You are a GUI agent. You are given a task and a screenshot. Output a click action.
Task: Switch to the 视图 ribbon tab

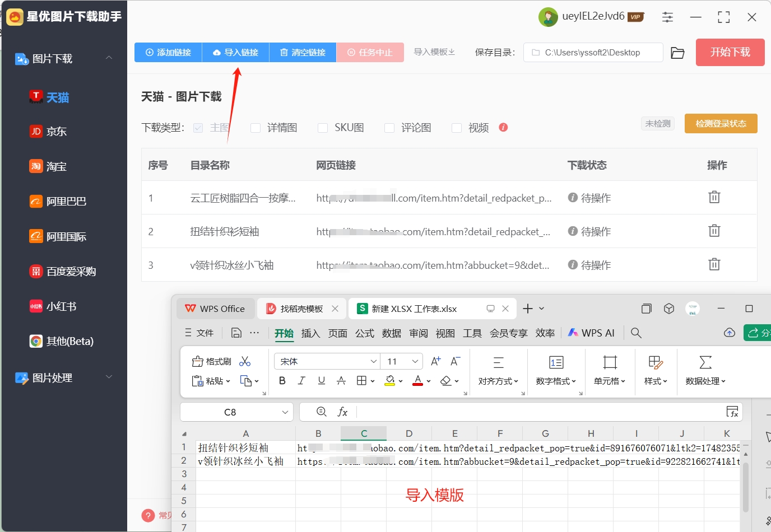445,333
